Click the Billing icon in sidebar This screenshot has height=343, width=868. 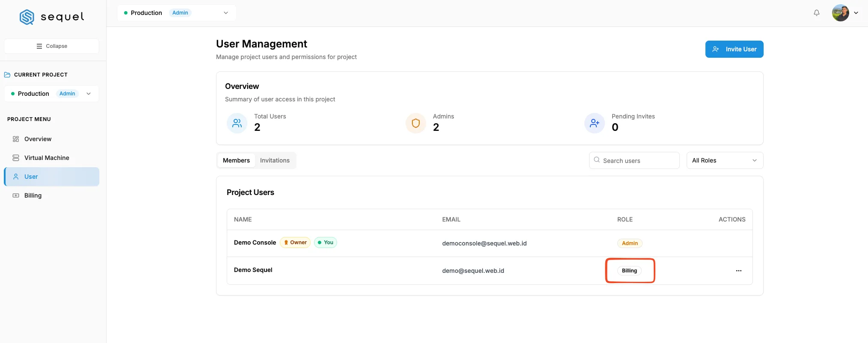(16, 195)
